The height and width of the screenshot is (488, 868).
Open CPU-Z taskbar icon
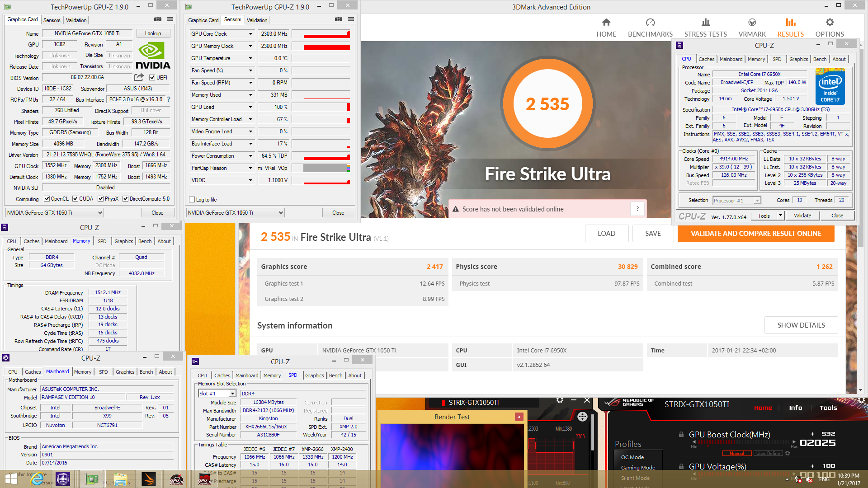point(63,479)
